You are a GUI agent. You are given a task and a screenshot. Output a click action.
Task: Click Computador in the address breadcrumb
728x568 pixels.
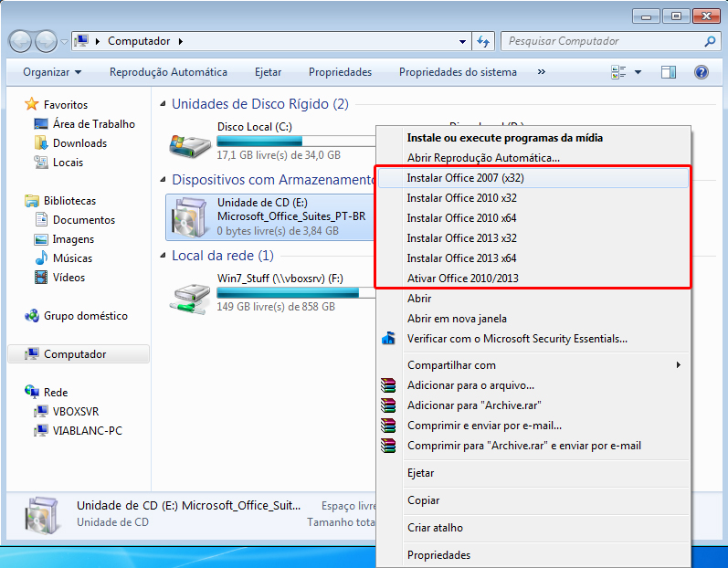point(139,41)
